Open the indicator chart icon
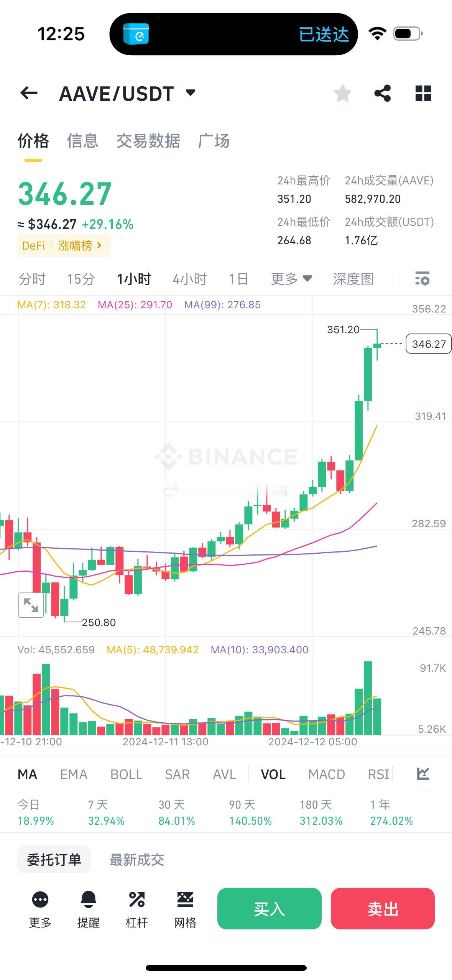The width and height of the screenshot is (452, 980). pos(423,774)
